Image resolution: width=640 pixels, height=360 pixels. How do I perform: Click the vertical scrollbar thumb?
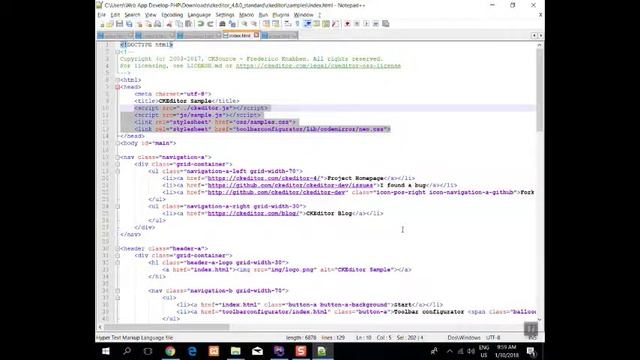[x=540, y=90]
